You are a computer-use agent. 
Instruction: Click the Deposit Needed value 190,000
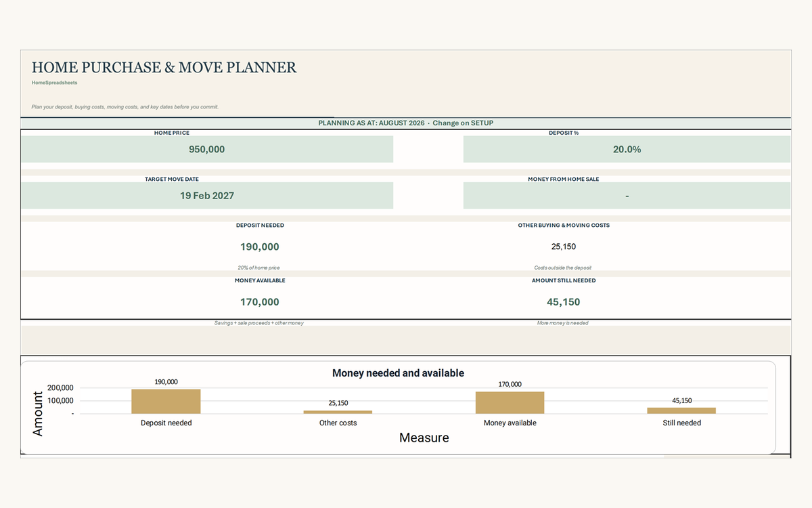click(260, 247)
